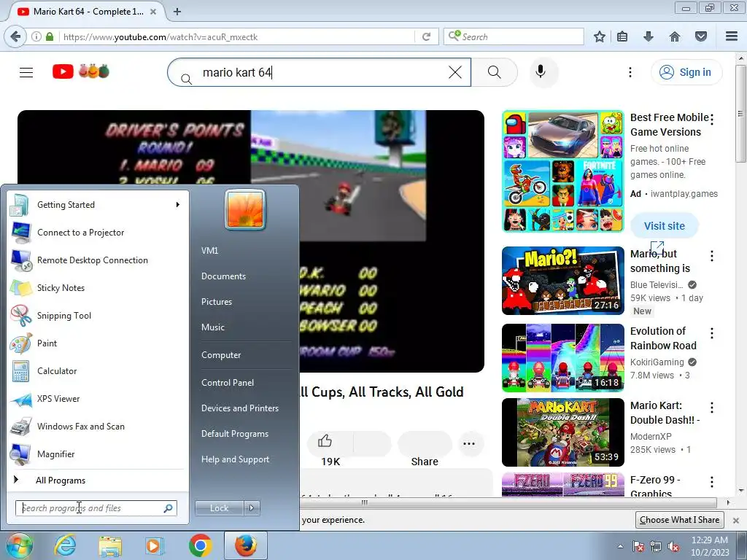Open Evolution of Rainbow Road thumbnail
This screenshot has height=560, width=747.
[x=562, y=358]
